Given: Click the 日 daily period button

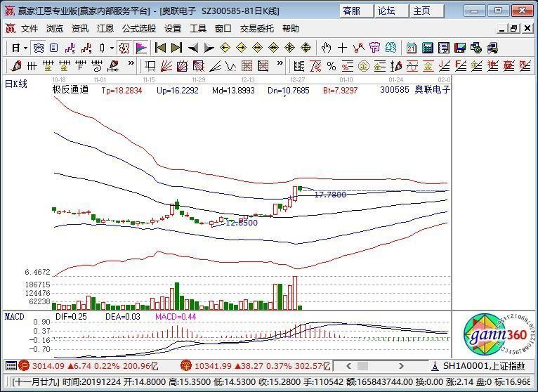Looking at the screenshot, I should [15, 48].
